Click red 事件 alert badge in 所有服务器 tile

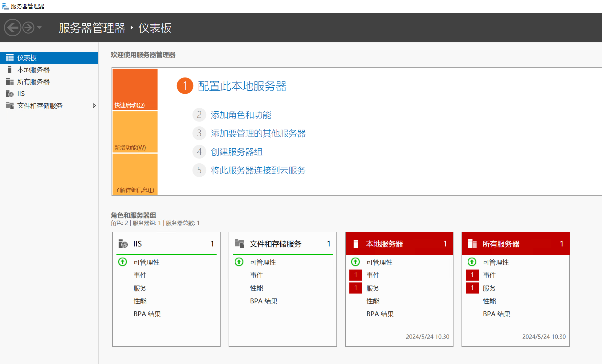coord(472,275)
